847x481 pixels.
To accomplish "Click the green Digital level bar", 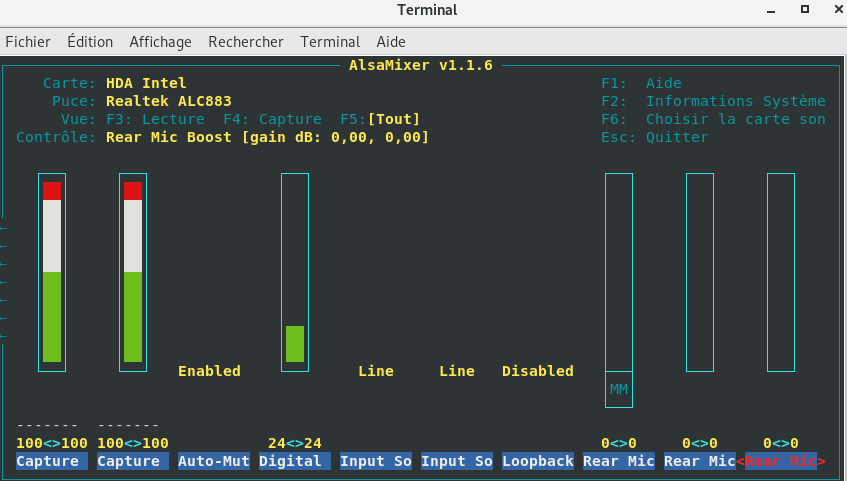I will (295, 343).
